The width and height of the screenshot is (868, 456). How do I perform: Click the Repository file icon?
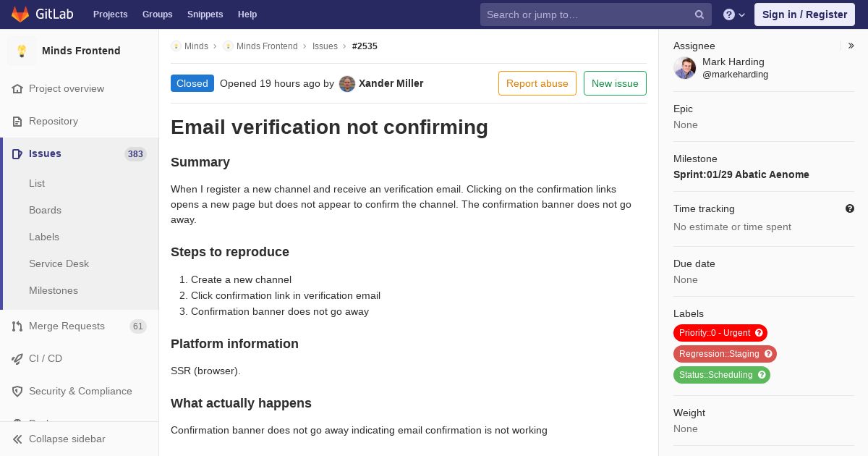17,122
